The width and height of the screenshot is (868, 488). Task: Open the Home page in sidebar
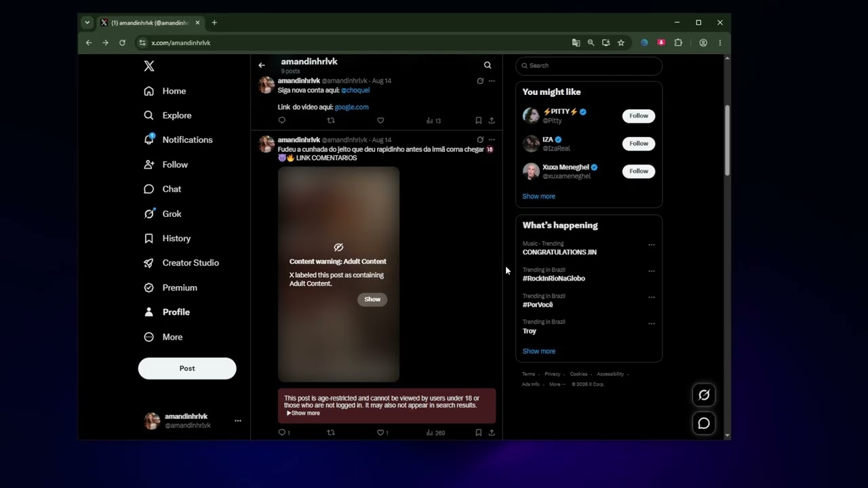pos(165,91)
